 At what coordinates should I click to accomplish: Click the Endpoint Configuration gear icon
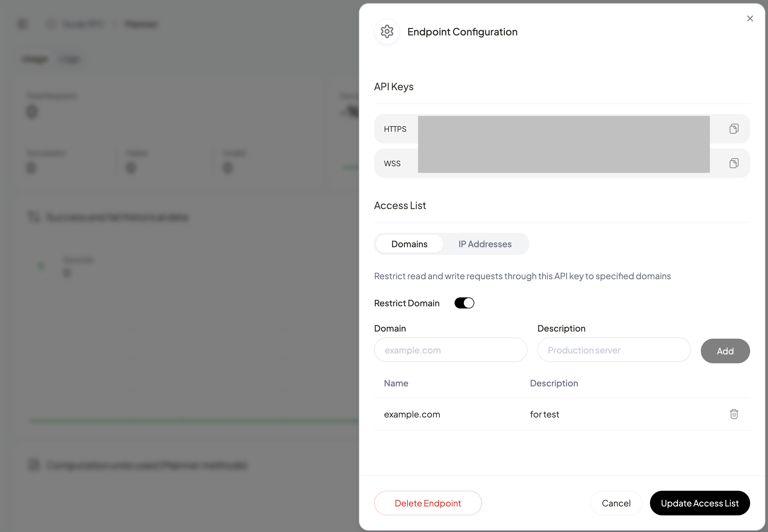(387, 31)
